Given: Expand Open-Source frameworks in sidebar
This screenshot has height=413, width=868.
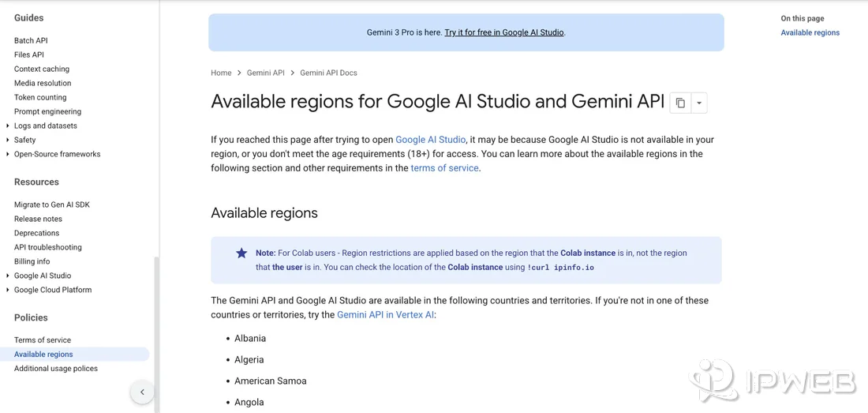Looking at the screenshot, I should (x=8, y=154).
